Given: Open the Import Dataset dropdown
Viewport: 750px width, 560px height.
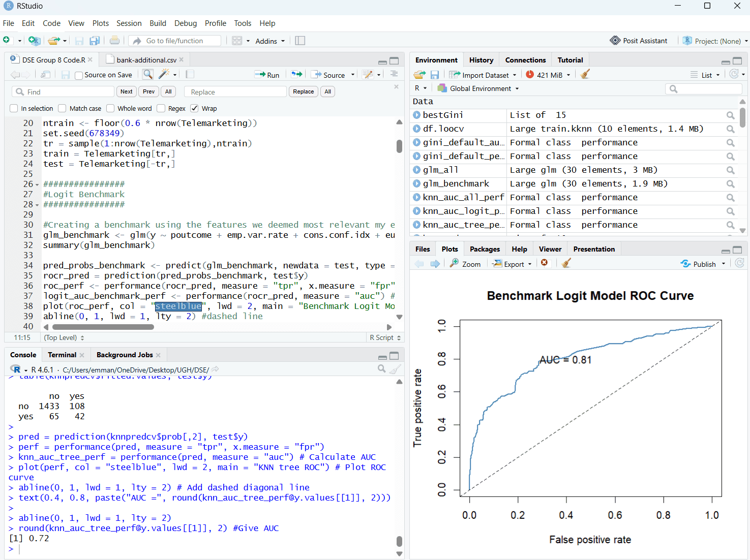Looking at the screenshot, I should coord(484,75).
